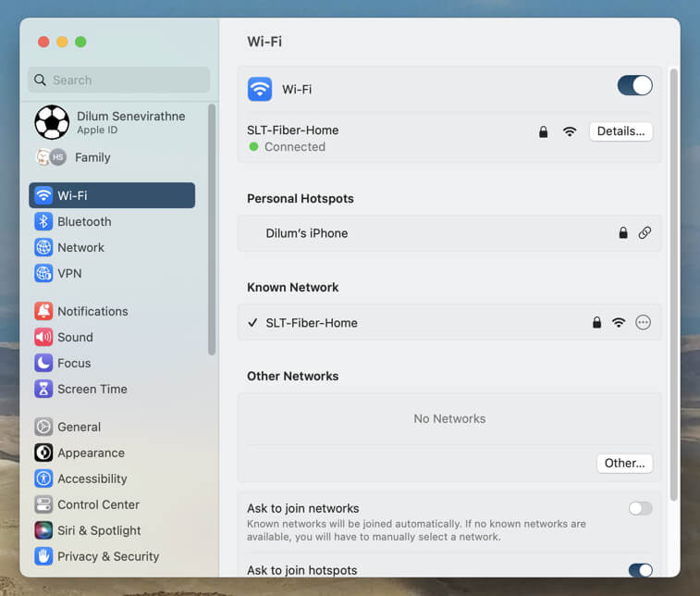Open Screen Time settings
Image resolution: width=700 pixels, height=596 pixels.
[112, 389]
